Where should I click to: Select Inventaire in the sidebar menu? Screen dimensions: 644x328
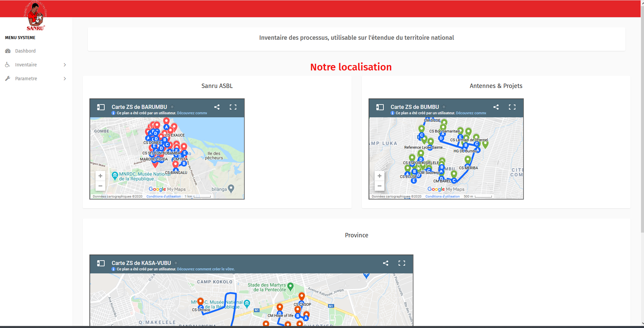(x=26, y=65)
